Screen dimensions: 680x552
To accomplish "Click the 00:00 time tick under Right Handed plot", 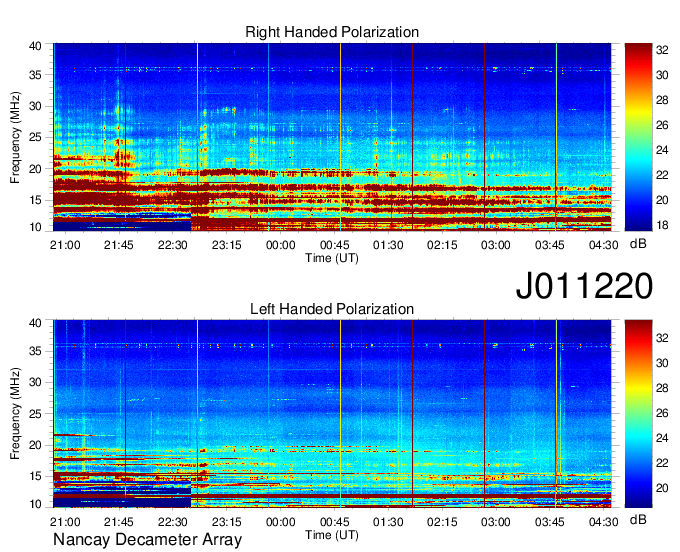I will 280,245.
